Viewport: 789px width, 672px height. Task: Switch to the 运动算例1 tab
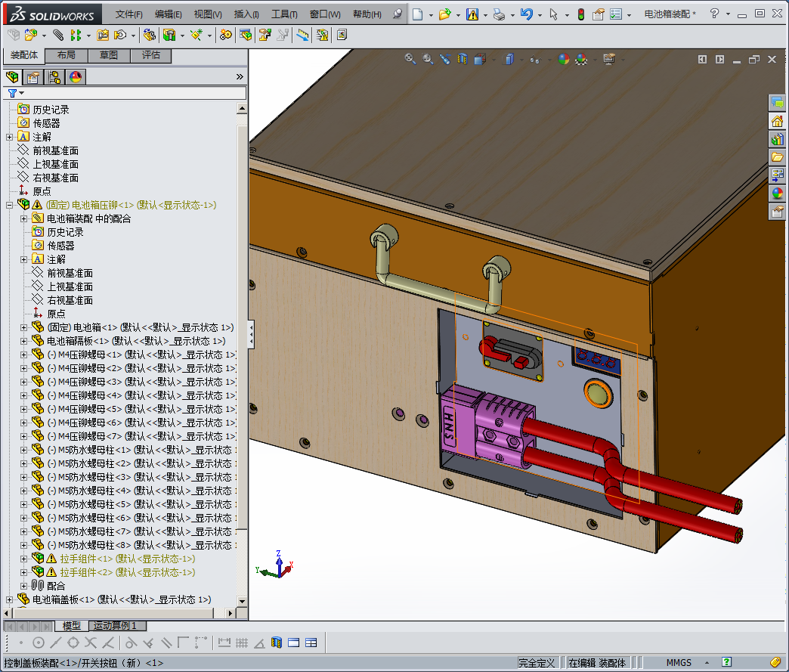pos(118,626)
